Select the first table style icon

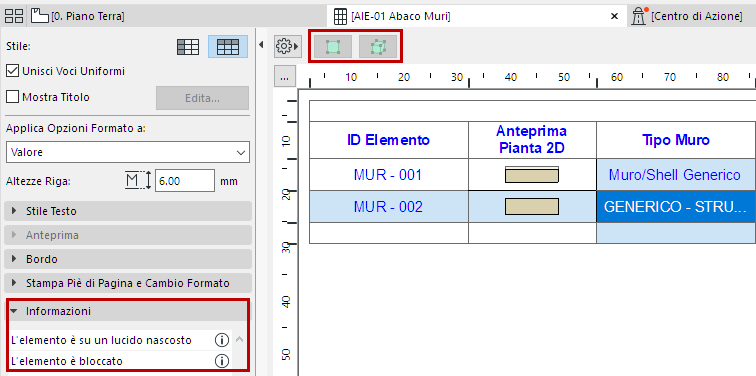[x=188, y=47]
